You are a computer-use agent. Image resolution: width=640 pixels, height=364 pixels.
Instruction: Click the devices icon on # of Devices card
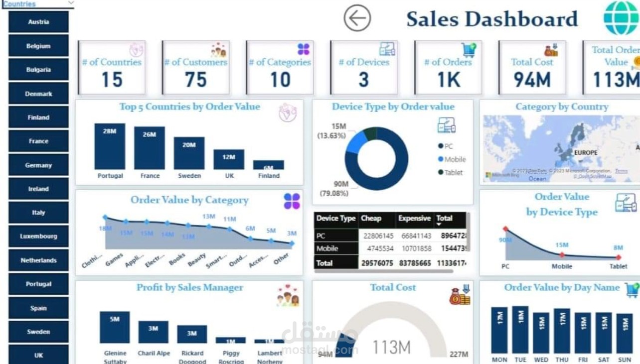[387, 49]
